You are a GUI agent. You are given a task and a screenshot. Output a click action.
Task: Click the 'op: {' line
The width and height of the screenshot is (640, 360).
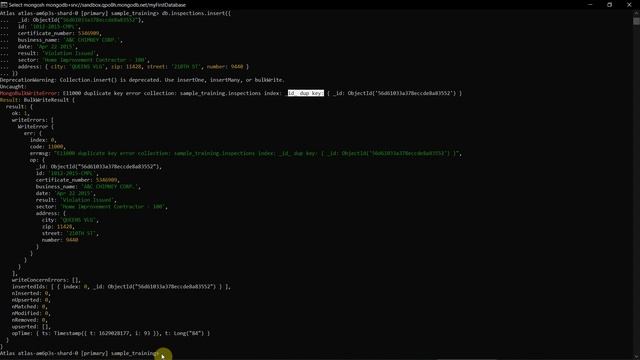tap(37, 160)
